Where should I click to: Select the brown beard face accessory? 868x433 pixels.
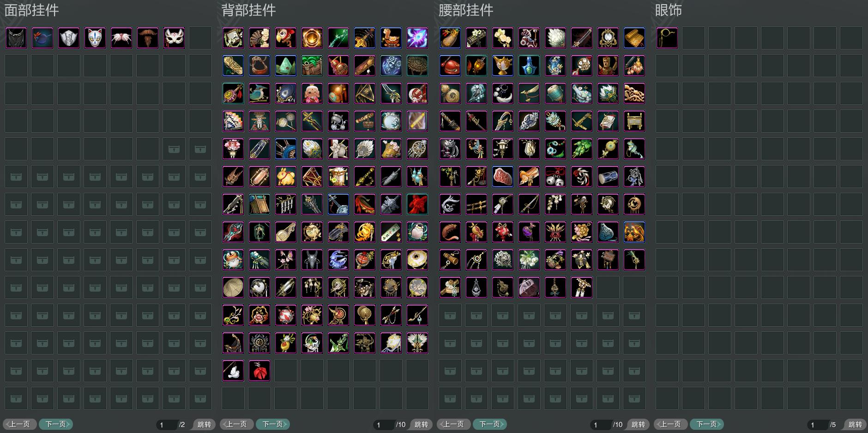[x=148, y=38]
